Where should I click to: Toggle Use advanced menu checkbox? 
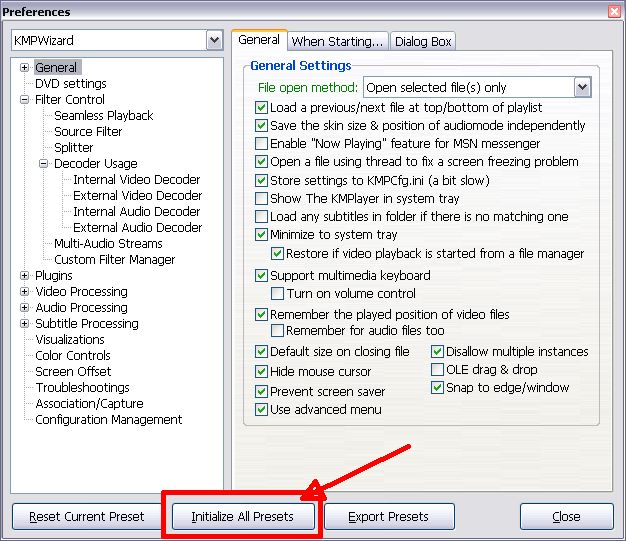(x=261, y=410)
